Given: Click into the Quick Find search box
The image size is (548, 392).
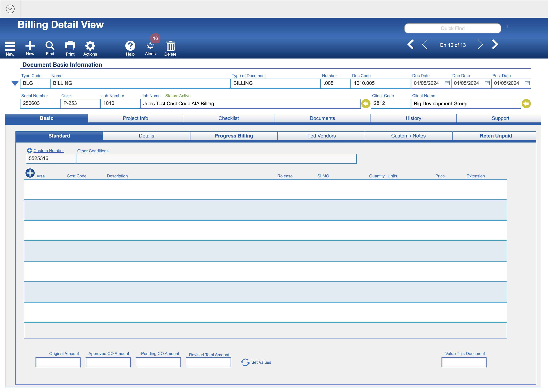Looking at the screenshot, I should click(453, 28).
